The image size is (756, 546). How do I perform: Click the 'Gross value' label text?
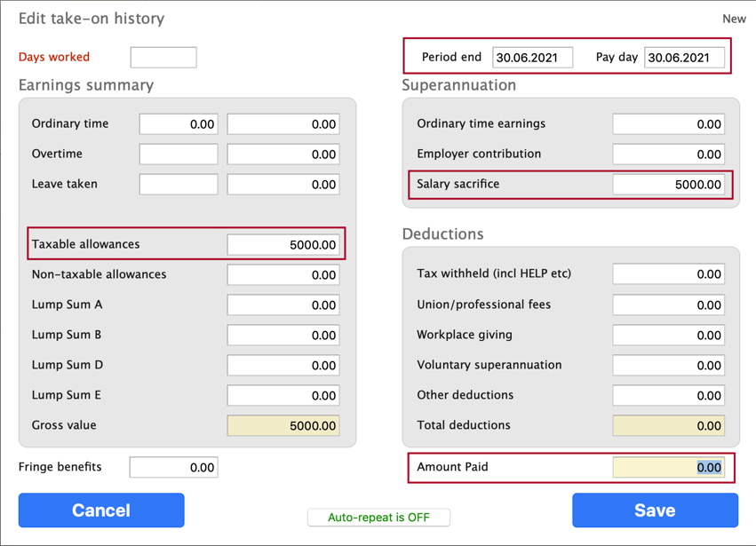coord(64,425)
